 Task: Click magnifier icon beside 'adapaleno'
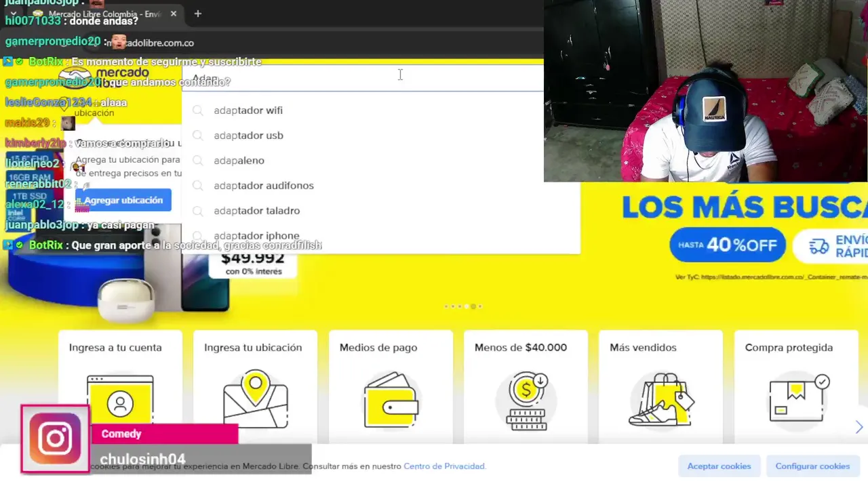197,161
